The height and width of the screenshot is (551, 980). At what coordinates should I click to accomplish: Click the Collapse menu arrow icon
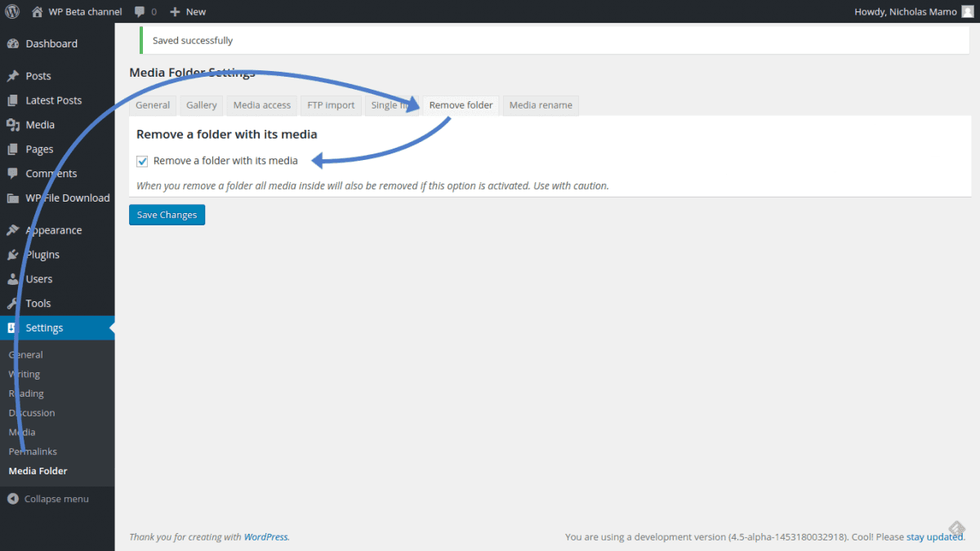coord(13,499)
